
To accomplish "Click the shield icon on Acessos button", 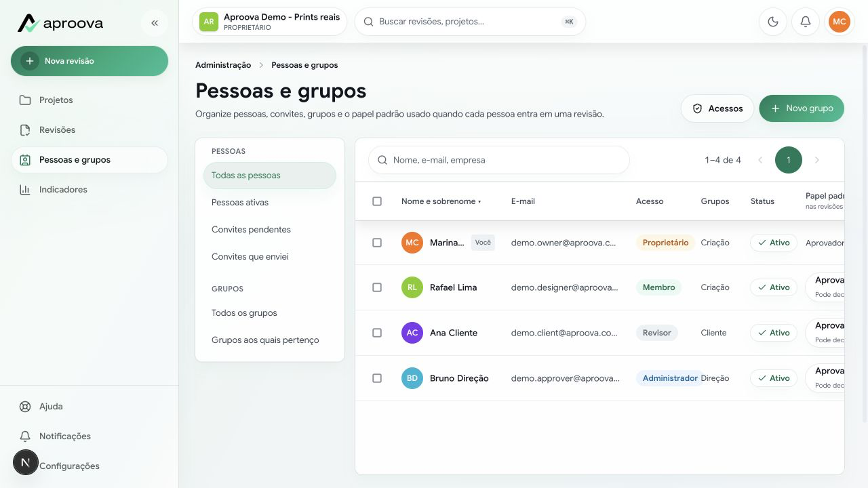I will click(x=697, y=108).
